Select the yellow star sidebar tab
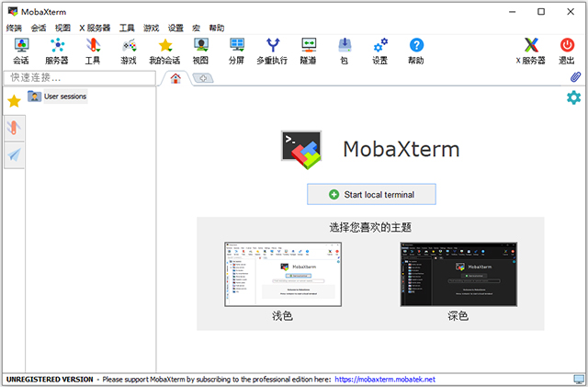Screen dimensions: 588x387 click(x=14, y=101)
